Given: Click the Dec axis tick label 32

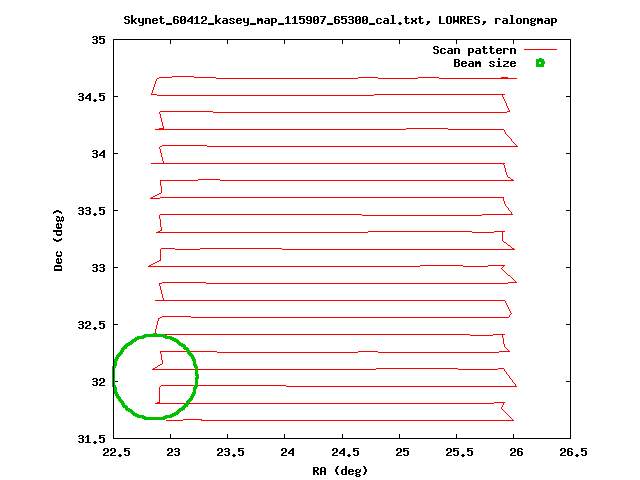Looking at the screenshot, I should coord(98,382).
